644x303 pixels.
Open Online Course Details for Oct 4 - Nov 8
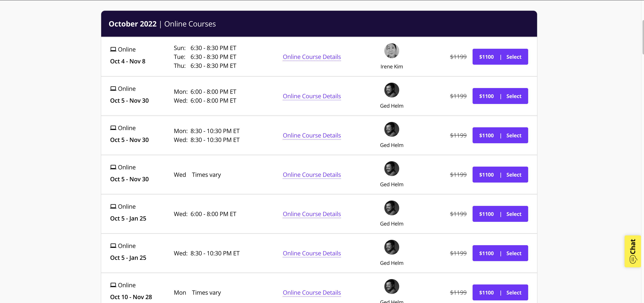click(x=312, y=57)
